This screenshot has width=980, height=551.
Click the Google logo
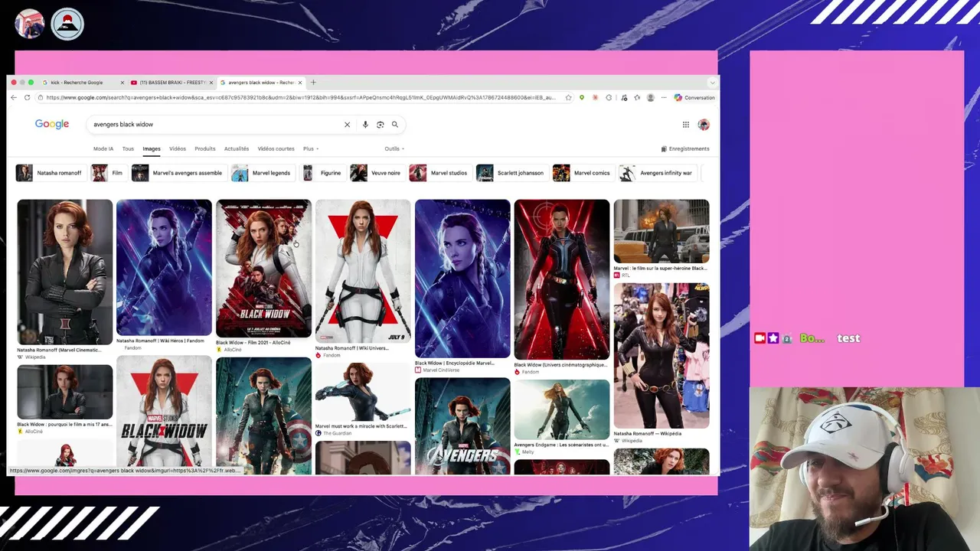click(x=52, y=124)
